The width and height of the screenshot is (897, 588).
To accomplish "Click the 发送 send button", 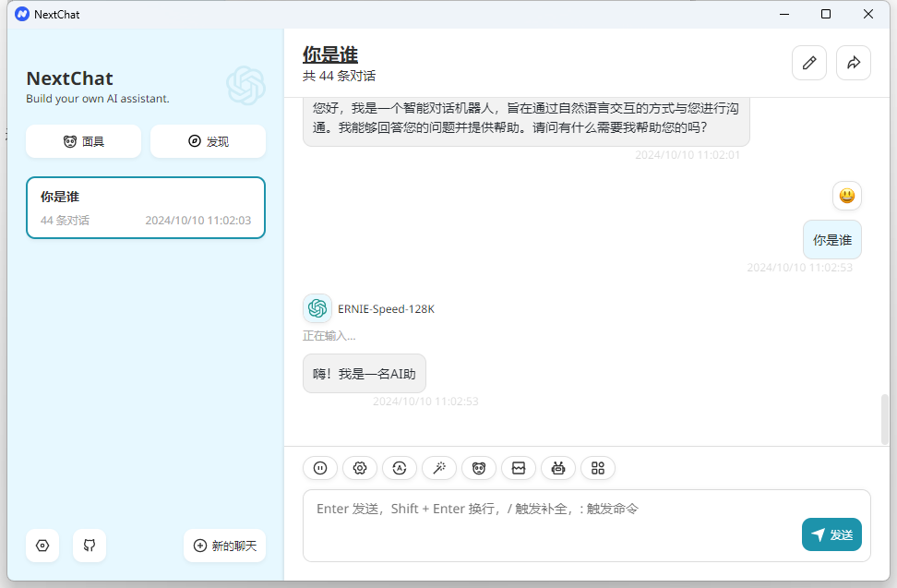I will click(x=831, y=534).
